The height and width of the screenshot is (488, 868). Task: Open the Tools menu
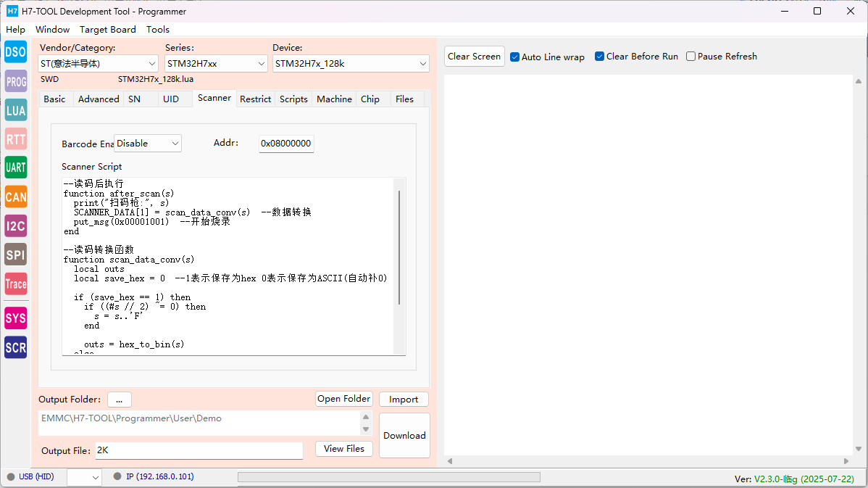[158, 29]
